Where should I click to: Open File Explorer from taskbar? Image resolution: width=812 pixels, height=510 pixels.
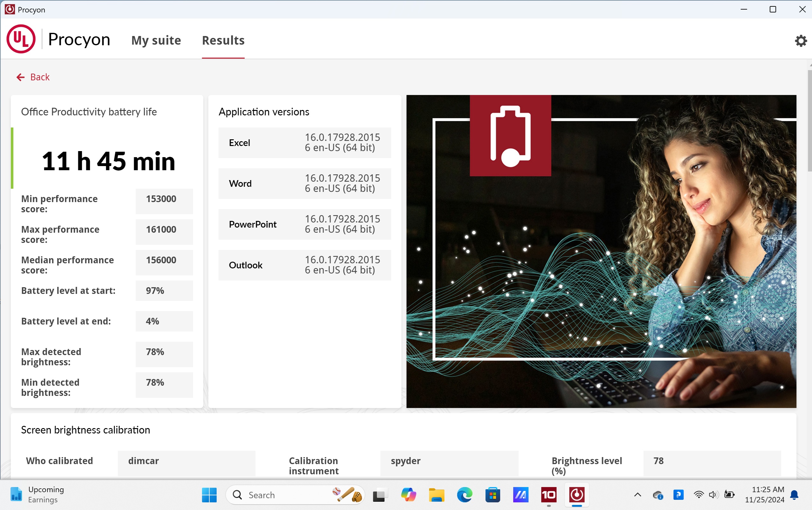436,495
